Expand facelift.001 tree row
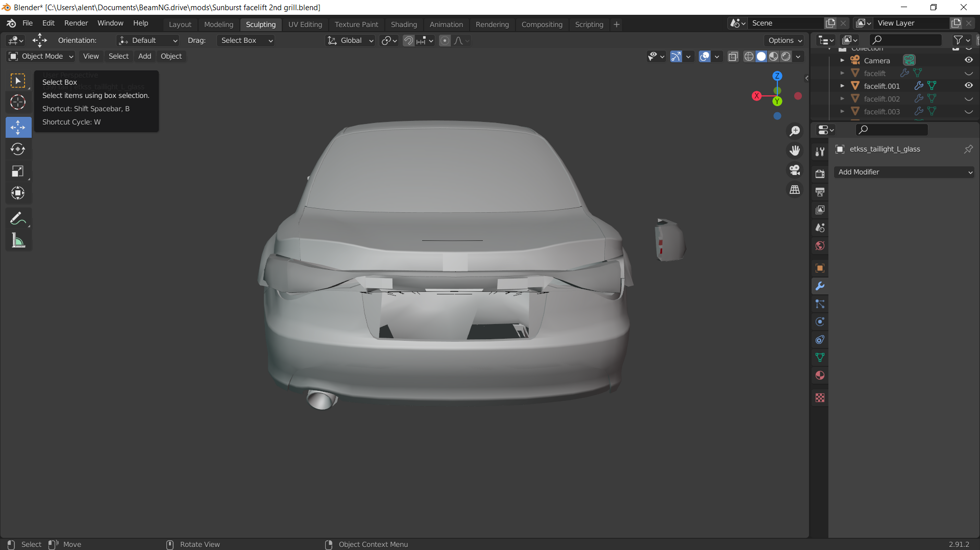 842,86
